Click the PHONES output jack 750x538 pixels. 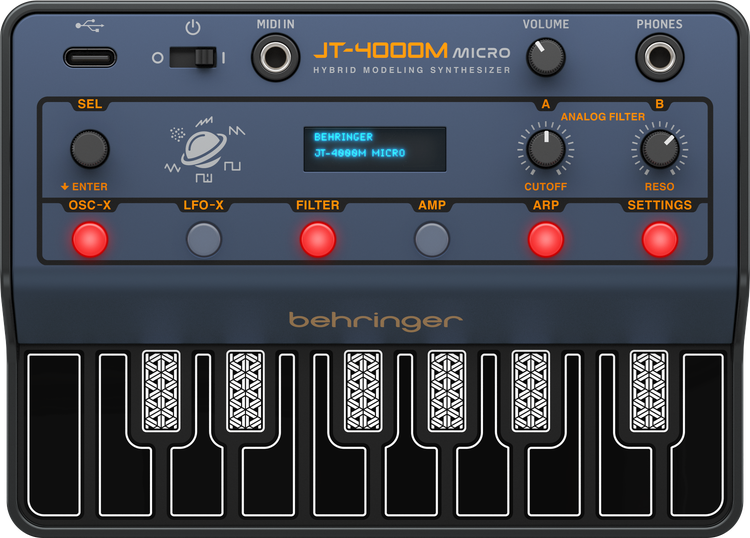(x=660, y=57)
